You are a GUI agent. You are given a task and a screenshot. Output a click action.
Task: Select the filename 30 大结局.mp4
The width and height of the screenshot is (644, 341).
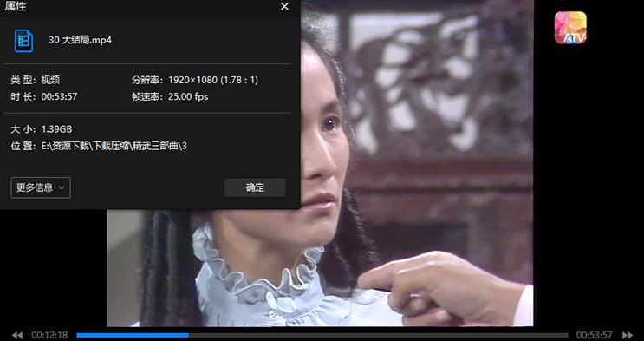pyautogui.click(x=80, y=40)
